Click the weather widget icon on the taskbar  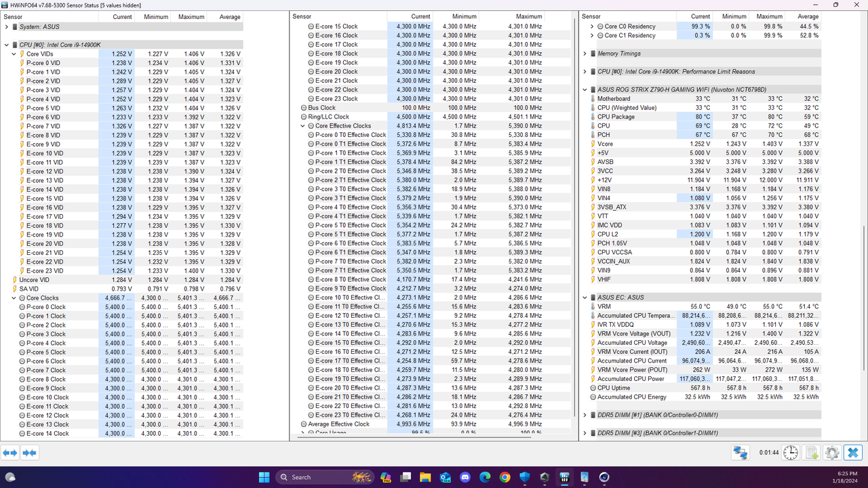click(10, 476)
